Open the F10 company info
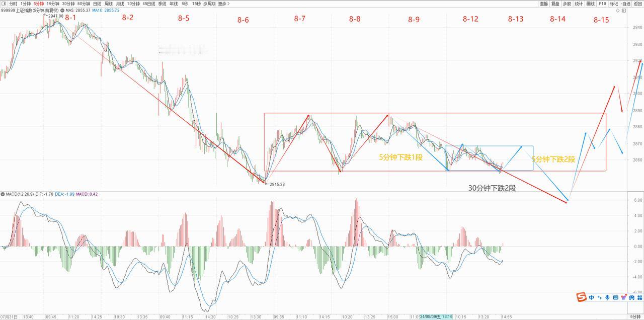This screenshot has width=644, height=320. pos(602,4)
